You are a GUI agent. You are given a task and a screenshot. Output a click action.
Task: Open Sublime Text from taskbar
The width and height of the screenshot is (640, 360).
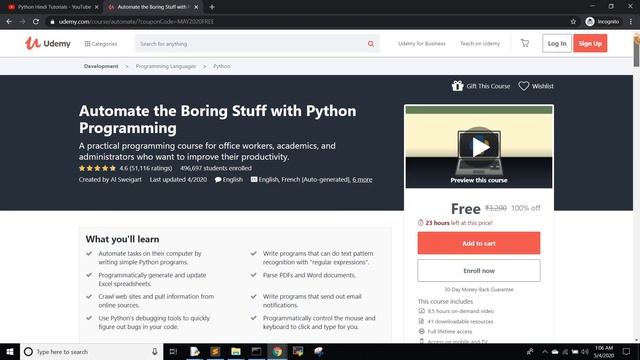click(216, 351)
